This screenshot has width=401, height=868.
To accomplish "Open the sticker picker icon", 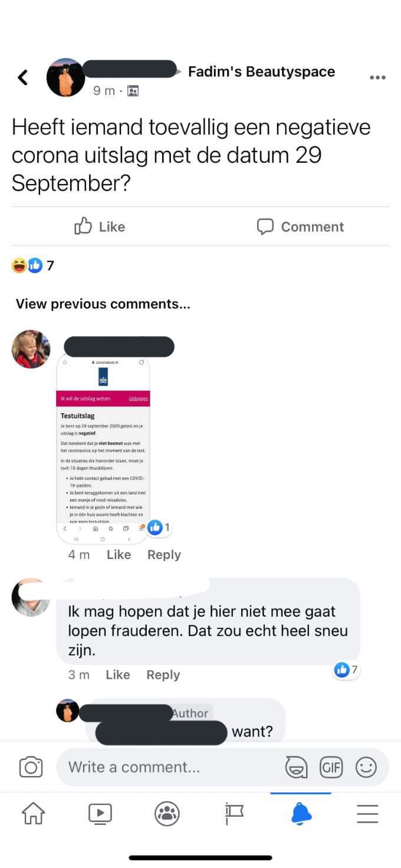I will pyautogui.click(x=296, y=767).
